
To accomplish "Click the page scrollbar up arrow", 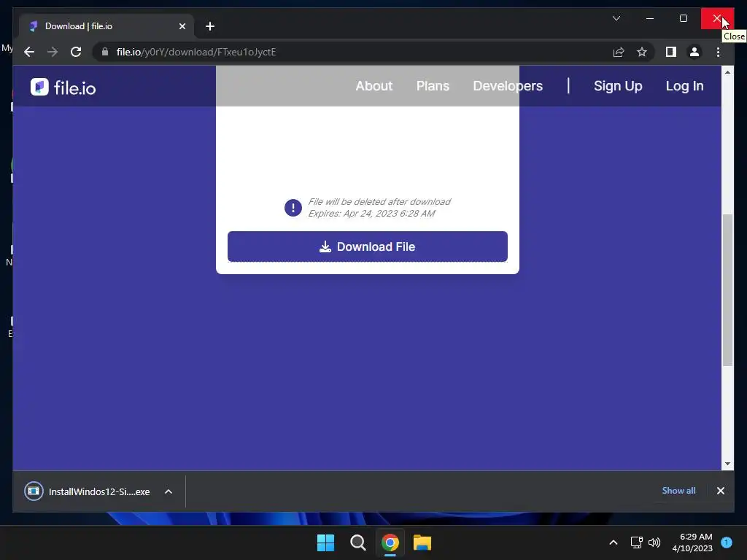I will [727, 72].
